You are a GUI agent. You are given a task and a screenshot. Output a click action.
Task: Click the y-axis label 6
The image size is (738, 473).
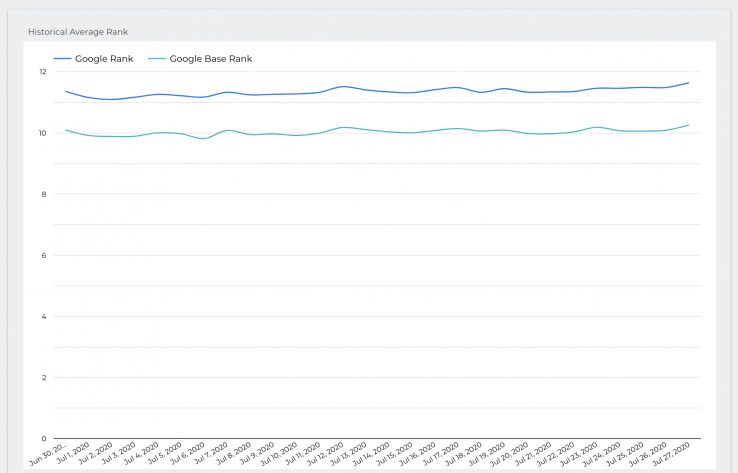click(x=43, y=255)
